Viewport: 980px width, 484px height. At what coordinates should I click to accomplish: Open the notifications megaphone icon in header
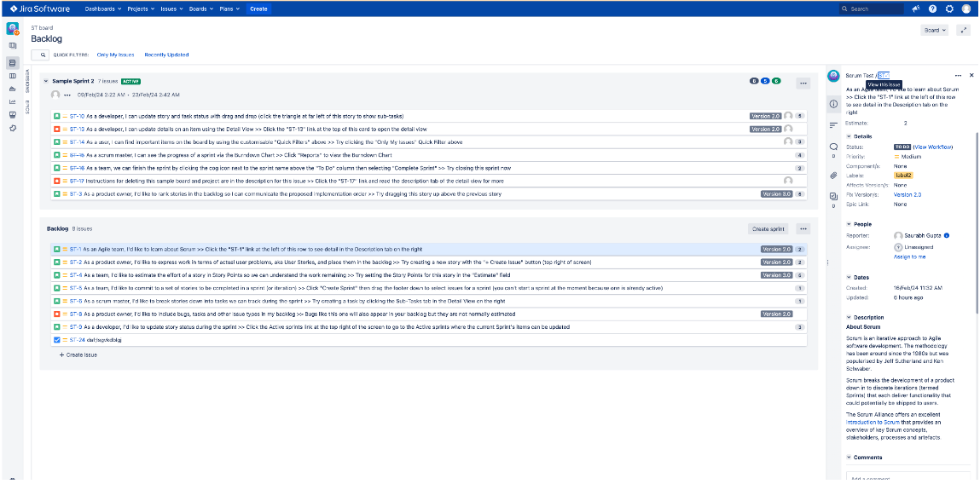916,9
